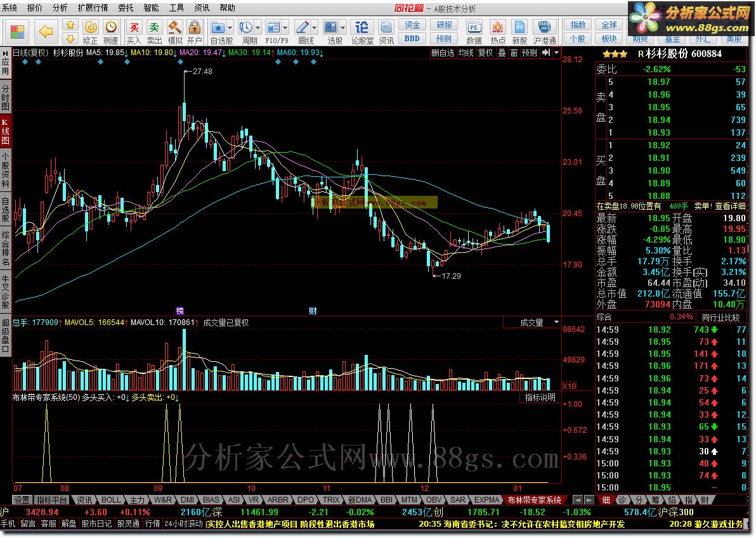
Task: Click 查看详细 link in order book
Action: pos(731,206)
